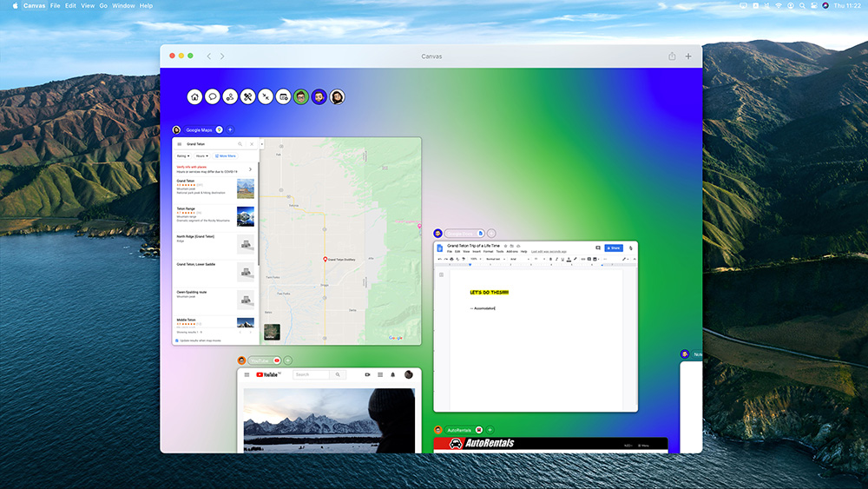Viewport: 868px width, 489px height.
Task: Open the Canvas menu in macOS menu bar
Action: [x=35, y=5]
